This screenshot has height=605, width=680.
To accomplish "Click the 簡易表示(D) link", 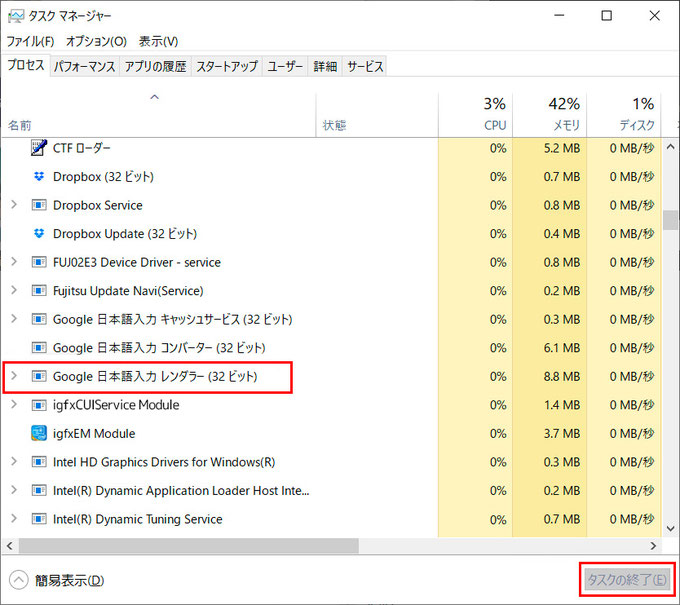I will 69,580.
